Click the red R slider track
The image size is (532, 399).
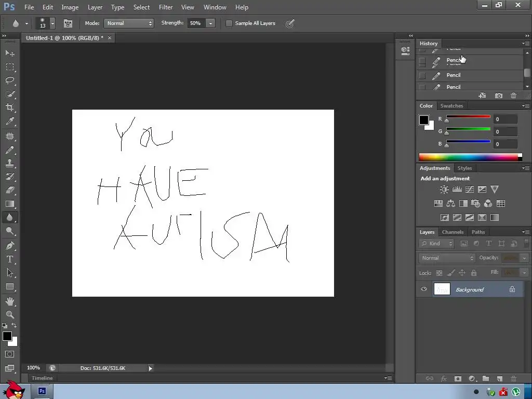click(x=468, y=116)
